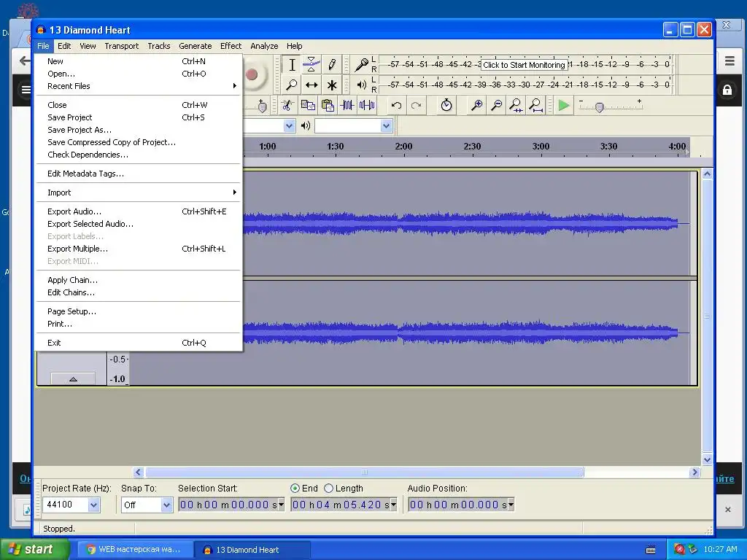Image resolution: width=747 pixels, height=560 pixels.
Task: Open the recording device dropdown arrow
Action: (x=289, y=125)
